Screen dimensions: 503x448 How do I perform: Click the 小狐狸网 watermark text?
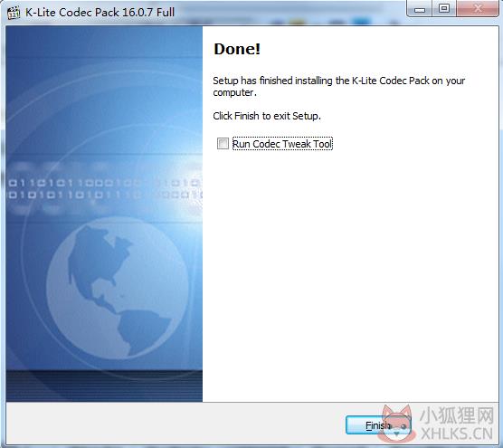457,415
